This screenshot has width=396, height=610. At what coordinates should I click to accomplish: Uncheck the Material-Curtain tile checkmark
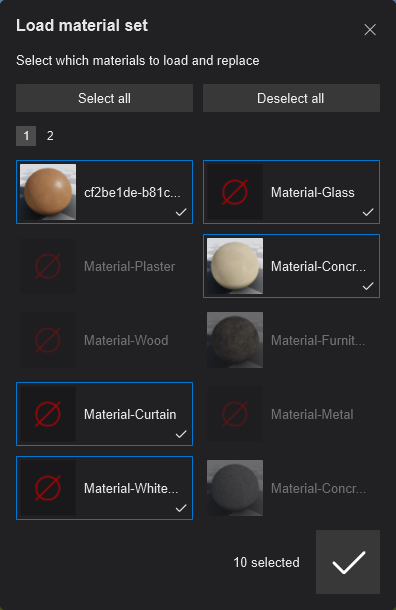point(181,434)
